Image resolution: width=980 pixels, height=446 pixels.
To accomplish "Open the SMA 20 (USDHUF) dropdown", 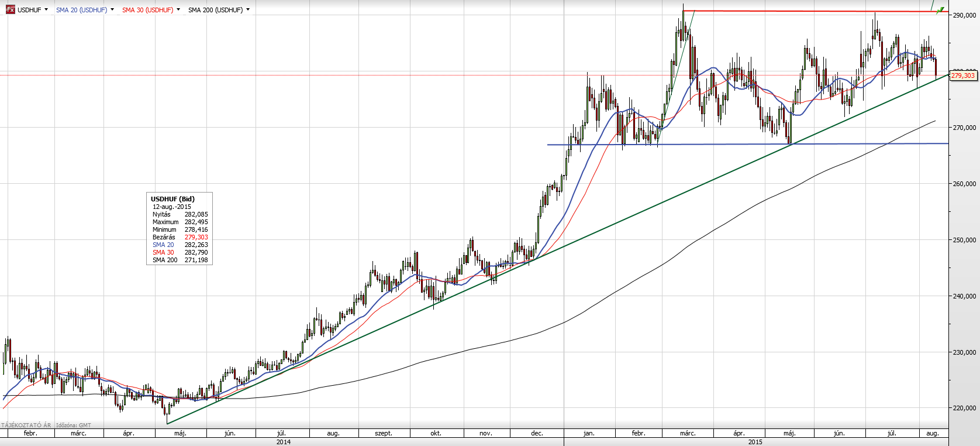I will tap(112, 10).
